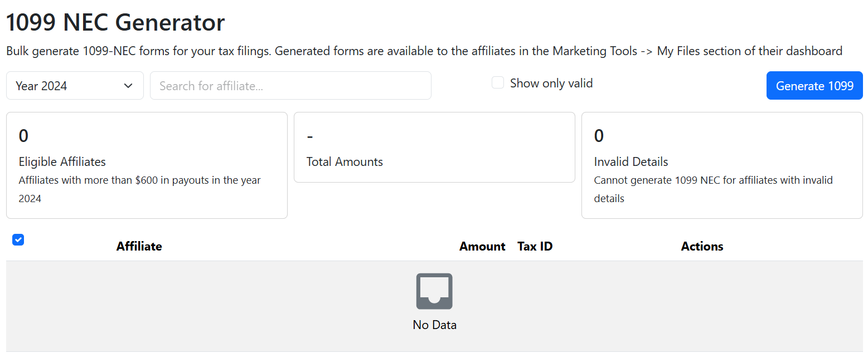Click the Tax ID column header
Viewport: 868px width, 358px height.
click(x=535, y=247)
